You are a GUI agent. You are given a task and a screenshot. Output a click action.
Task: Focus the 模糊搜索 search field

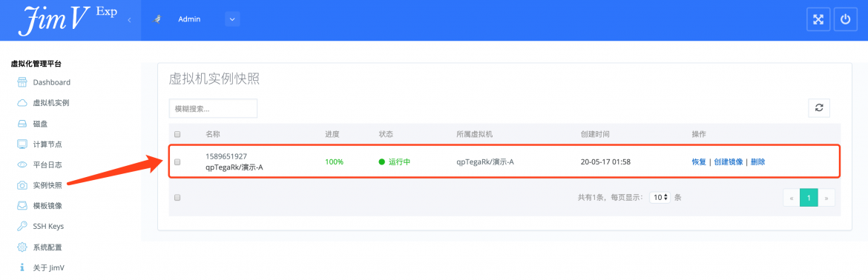click(x=213, y=108)
